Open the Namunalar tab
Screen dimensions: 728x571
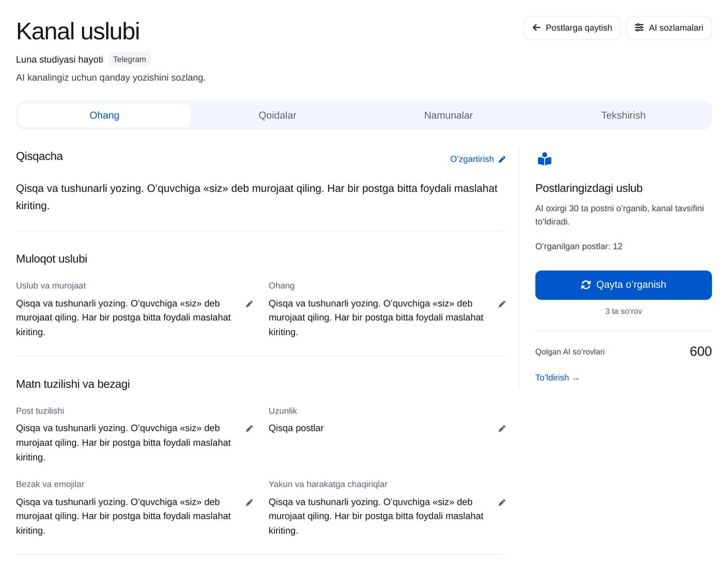point(448,115)
